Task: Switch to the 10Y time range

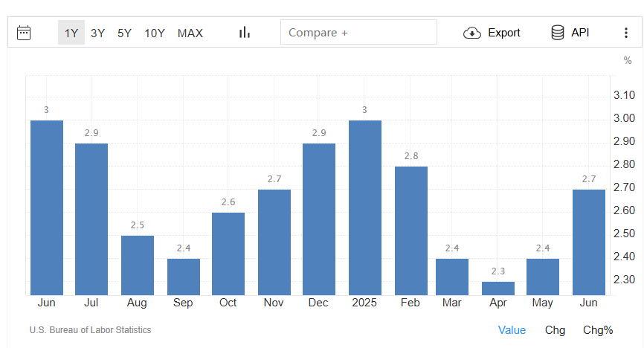Action: (x=155, y=33)
